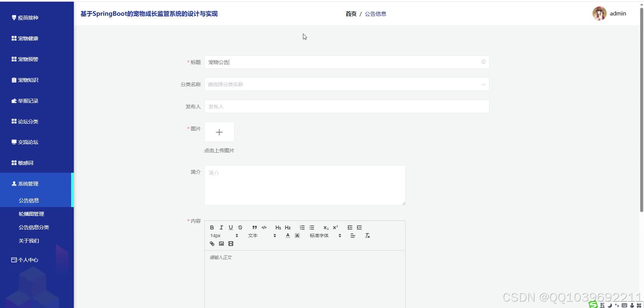Open the 分类名称 selection dropdown

[347, 84]
